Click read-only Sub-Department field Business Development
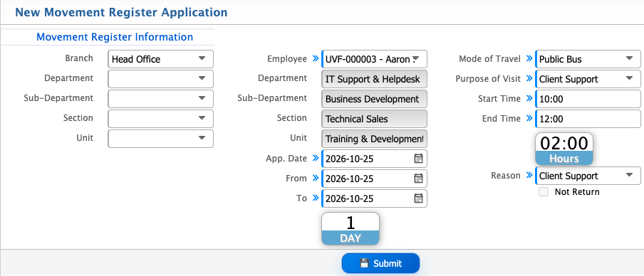This screenshot has width=644, height=276. click(374, 99)
